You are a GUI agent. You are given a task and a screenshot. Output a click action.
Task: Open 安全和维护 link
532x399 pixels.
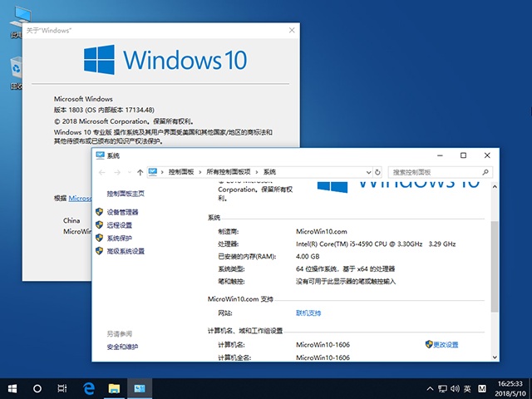point(122,347)
